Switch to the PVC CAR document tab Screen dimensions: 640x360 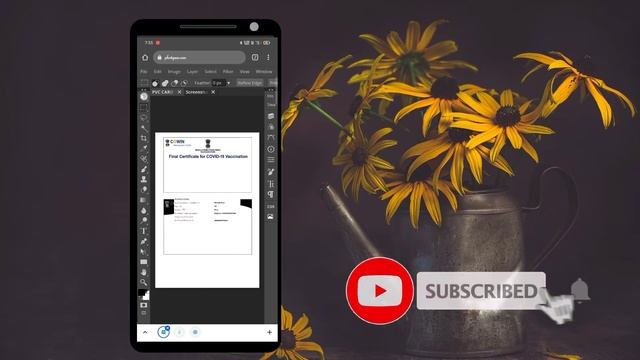tap(162, 92)
